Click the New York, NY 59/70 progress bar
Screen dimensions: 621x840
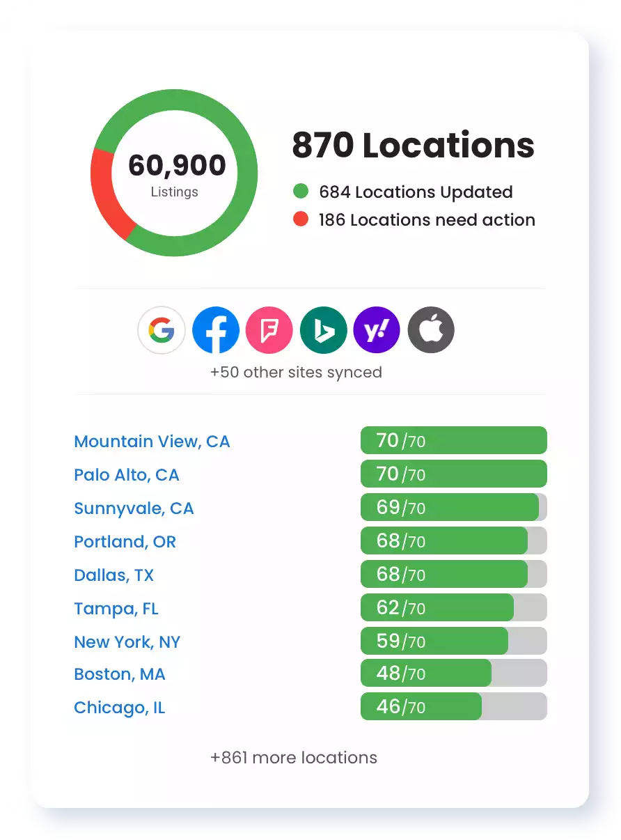[x=453, y=641]
